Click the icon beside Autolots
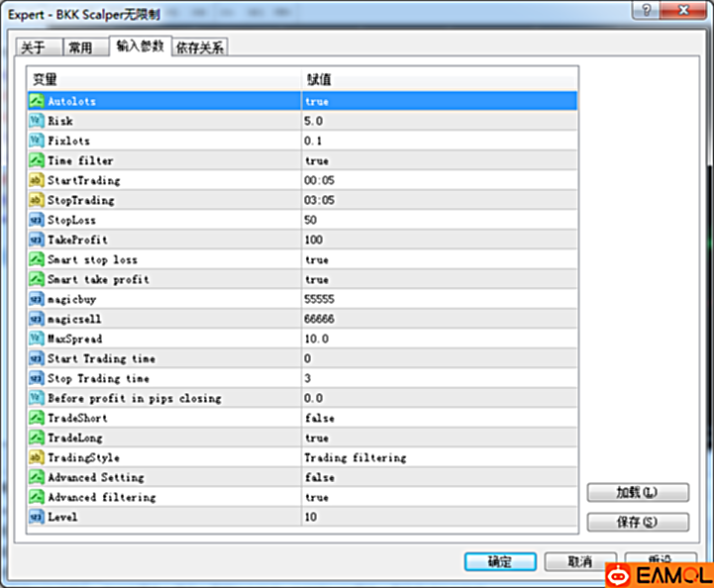Viewport: 714px width, 588px height. (x=37, y=101)
